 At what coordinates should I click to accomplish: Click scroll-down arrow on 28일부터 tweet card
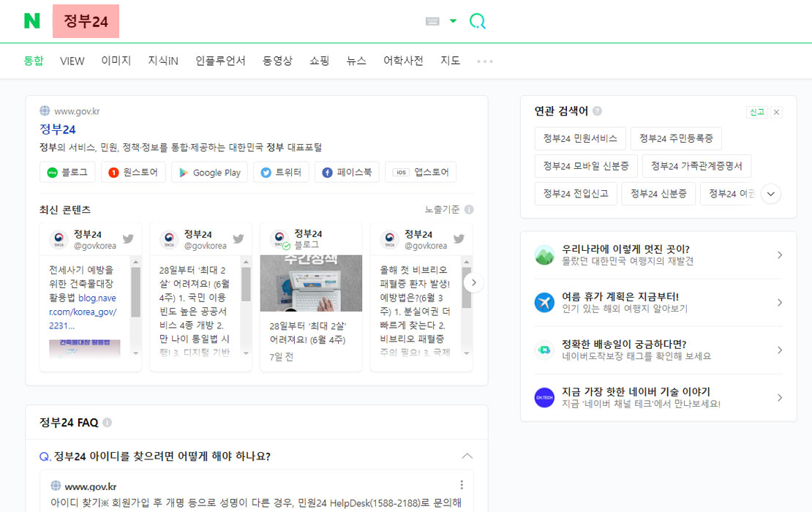tap(246, 353)
